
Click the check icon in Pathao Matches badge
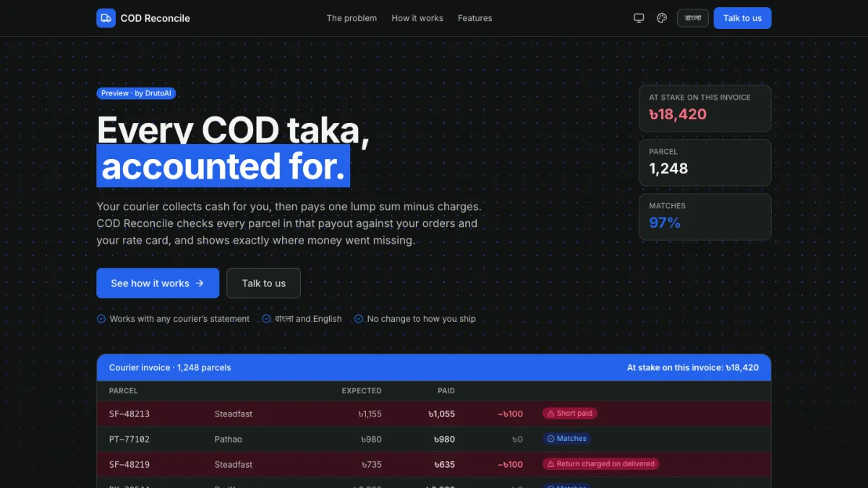tap(550, 439)
